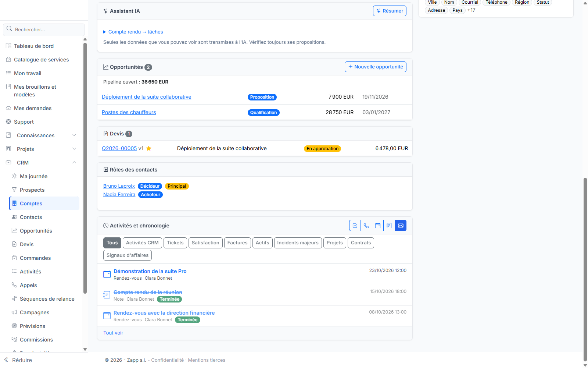Filter the timeline by Activités CRM
This screenshot has height=368, width=588.
click(x=142, y=243)
